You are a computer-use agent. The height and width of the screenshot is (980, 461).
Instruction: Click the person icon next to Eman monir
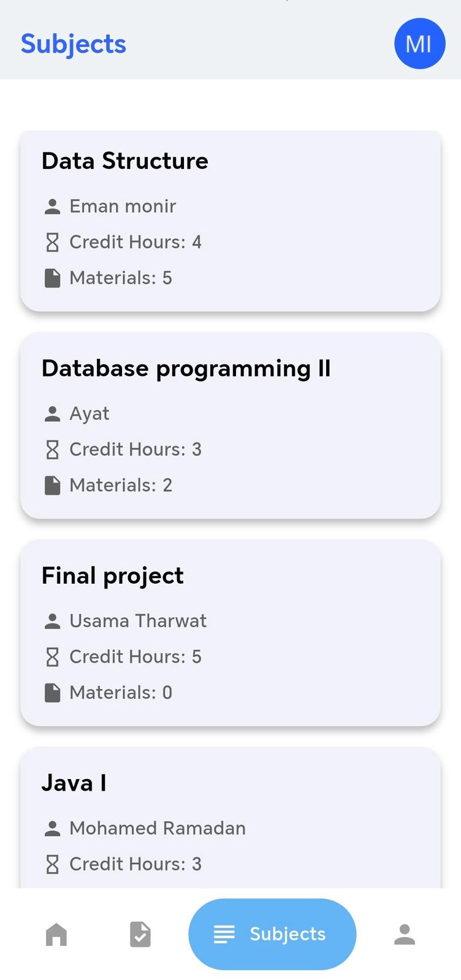pyautogui.click(x=53, y=206)
